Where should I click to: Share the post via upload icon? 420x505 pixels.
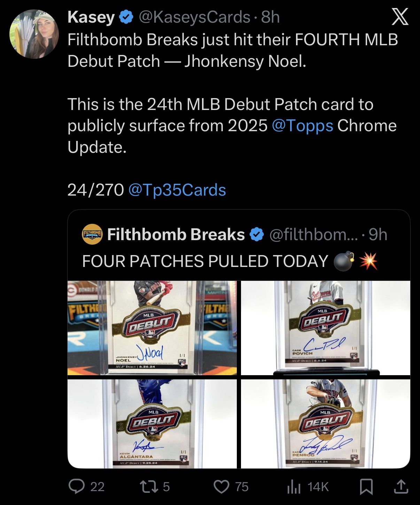point(401,487)
